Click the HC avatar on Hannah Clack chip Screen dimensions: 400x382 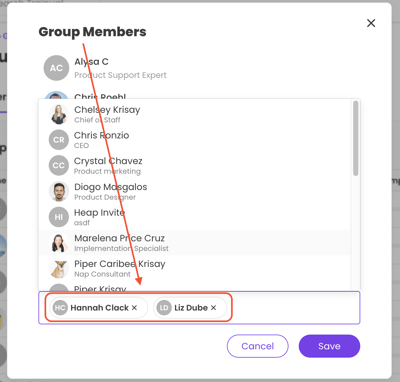point(60,308)
